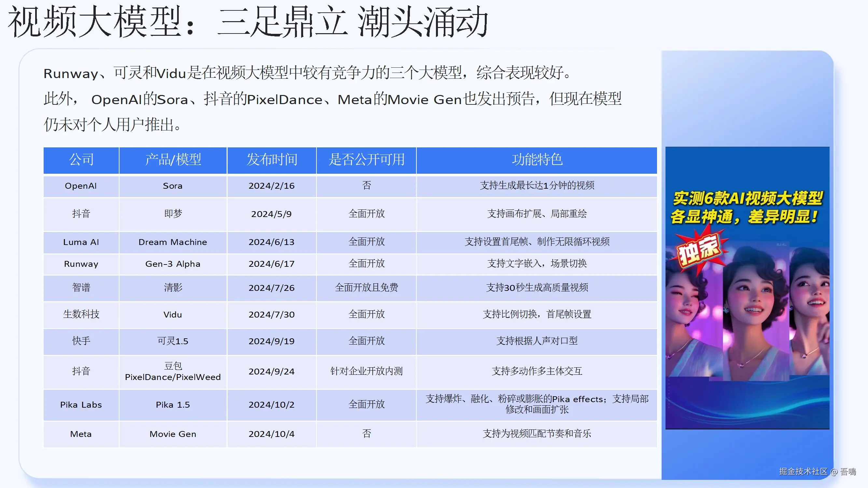
Task: Click the 掘金技术社区 watermark text
Action: [x=803, y=471]
